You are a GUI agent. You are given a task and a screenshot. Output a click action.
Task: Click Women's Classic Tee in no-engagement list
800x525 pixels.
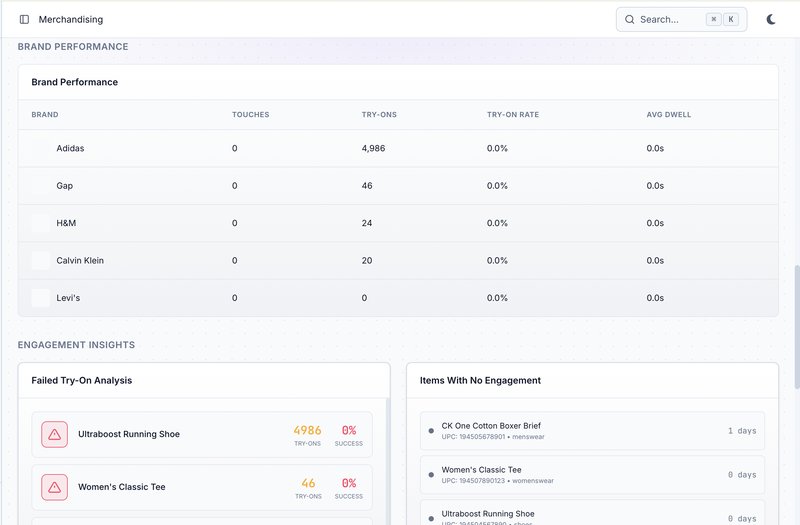click(x=592, y=474)
